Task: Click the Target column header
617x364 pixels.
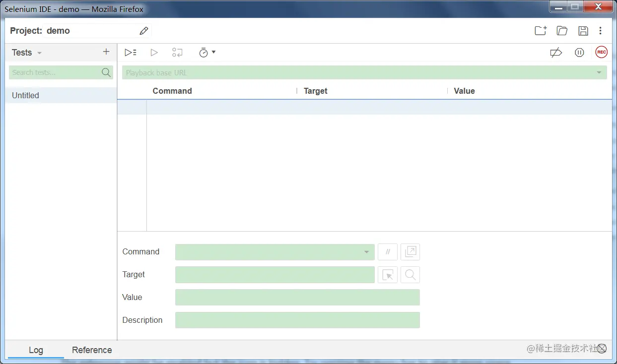Action: [x=316, y=91]
